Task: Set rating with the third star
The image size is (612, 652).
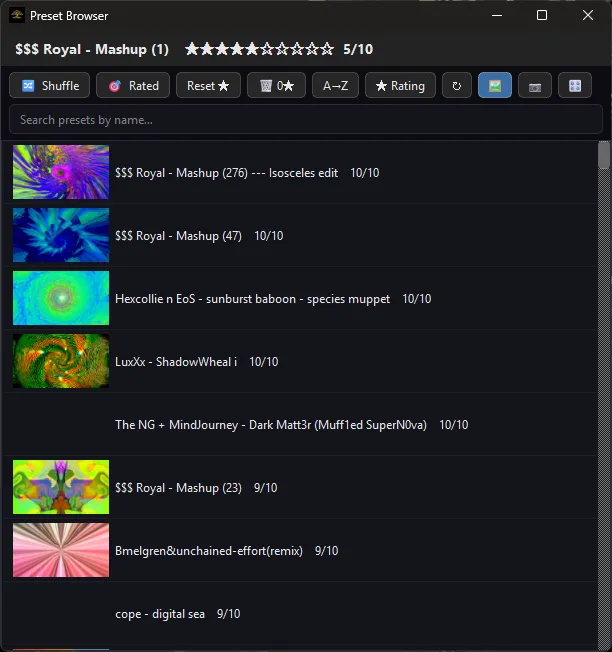Action: coord(222,49)
